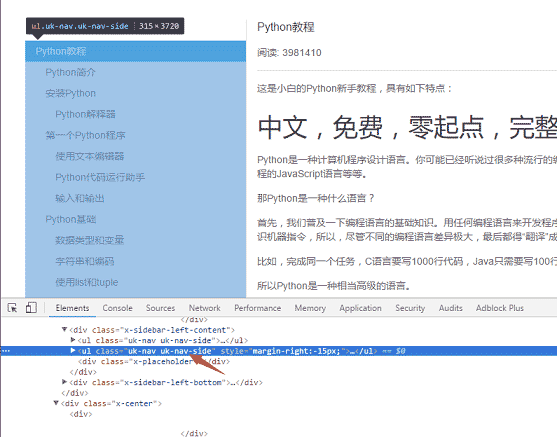Activate the inspect element picker icon
The height and width of the screenshot is (437, 557).
tap(12, 308)
